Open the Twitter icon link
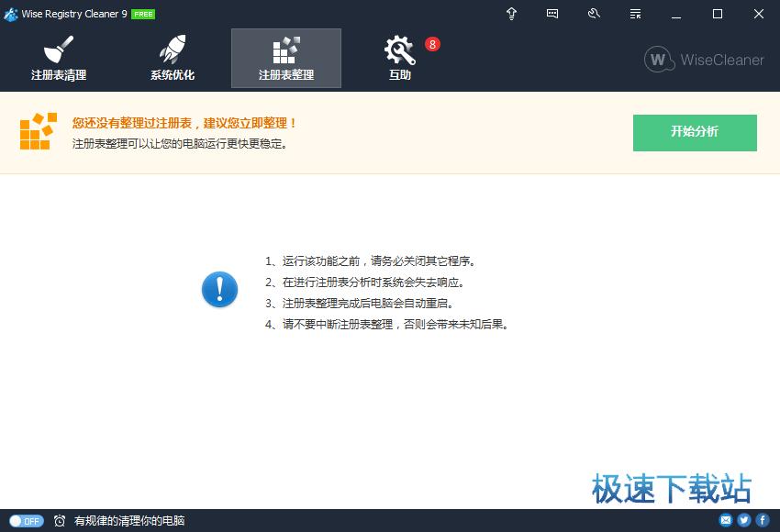780x532 pixels. 744,521
